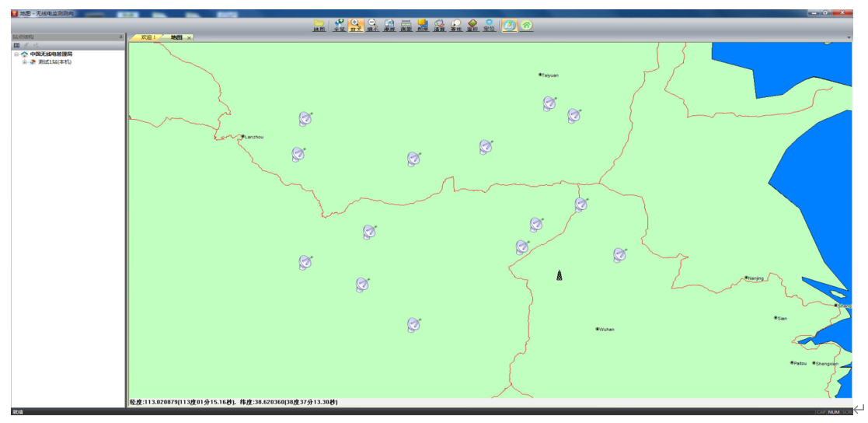
Task: Select the 地图 tab
Action: (176, 37)
